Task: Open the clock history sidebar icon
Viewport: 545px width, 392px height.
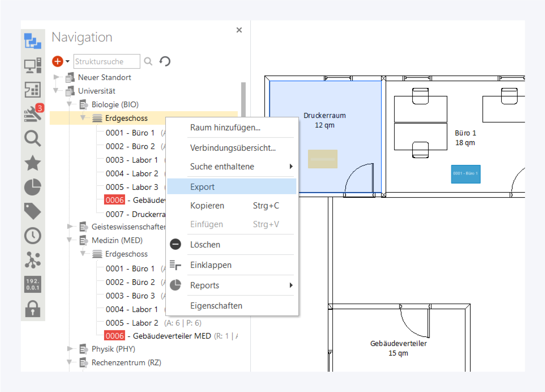Action: pos(33,235)
